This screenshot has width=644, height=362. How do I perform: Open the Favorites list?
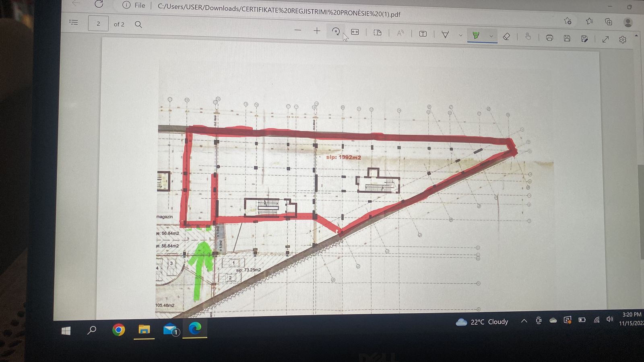(x=590, y=21)
